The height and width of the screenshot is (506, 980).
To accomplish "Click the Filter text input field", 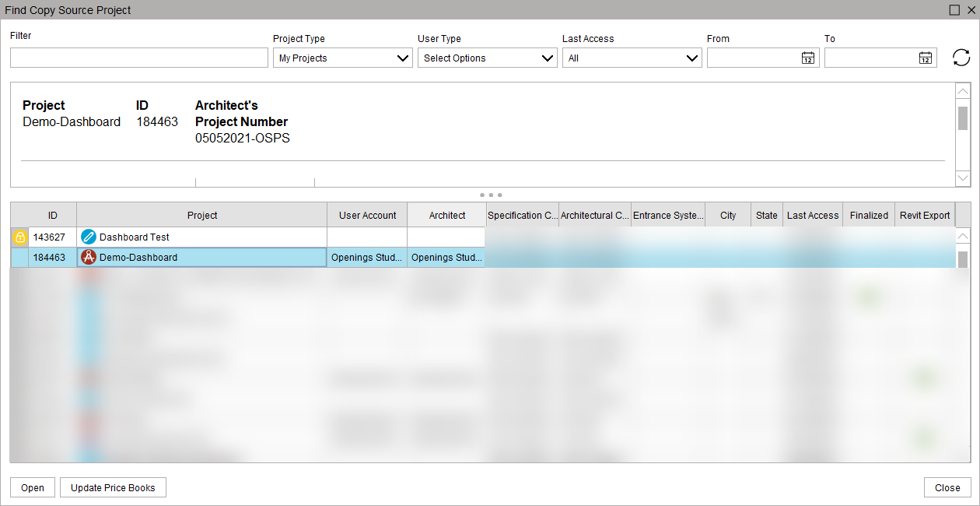I will coord(138,58).
